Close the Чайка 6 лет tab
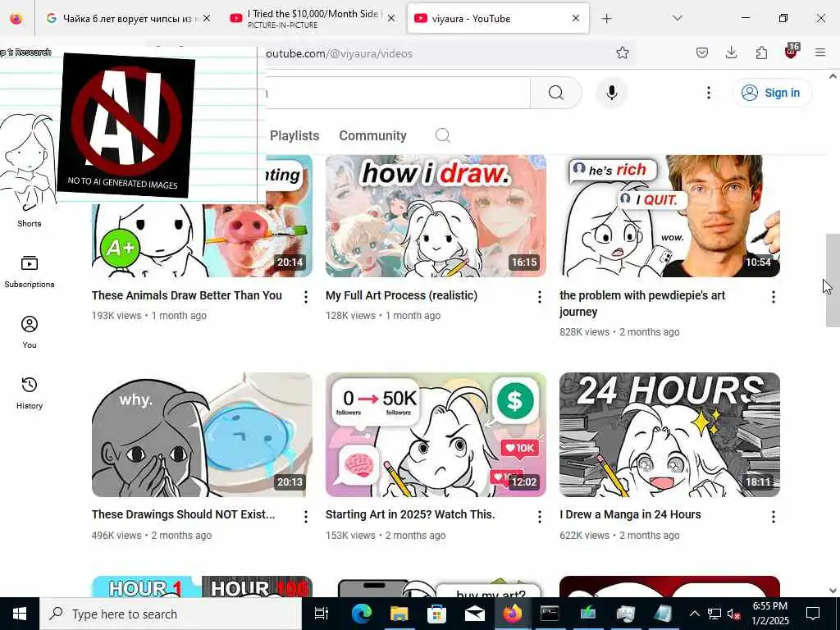Viewport: 840px width, 630px height. [x=206, y=18]
